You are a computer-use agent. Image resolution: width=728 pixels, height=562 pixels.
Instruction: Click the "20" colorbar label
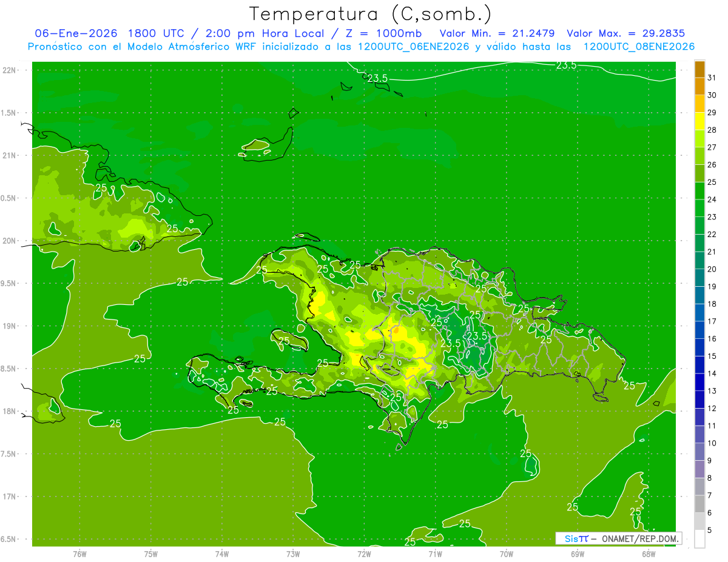click(712, 269)
